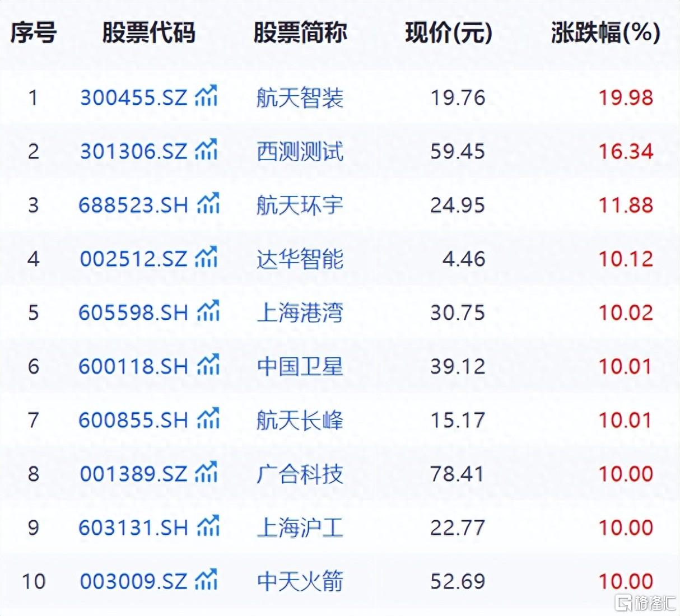Viewport: 680px width, 616px height.
Task: Open trend icon next to 600118.SH
Action: tap(208, 366)
